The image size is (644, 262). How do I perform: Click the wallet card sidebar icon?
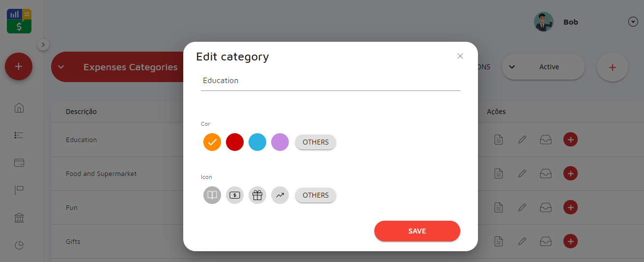click(x=19, y=163)
